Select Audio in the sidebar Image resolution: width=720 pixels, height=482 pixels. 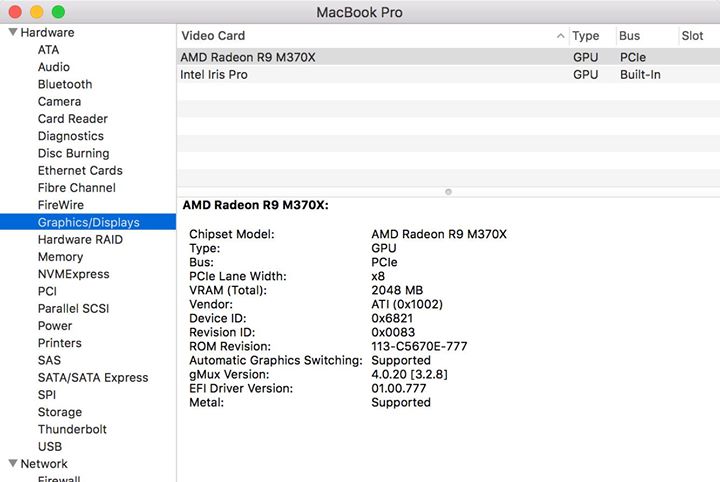(54, 67)
